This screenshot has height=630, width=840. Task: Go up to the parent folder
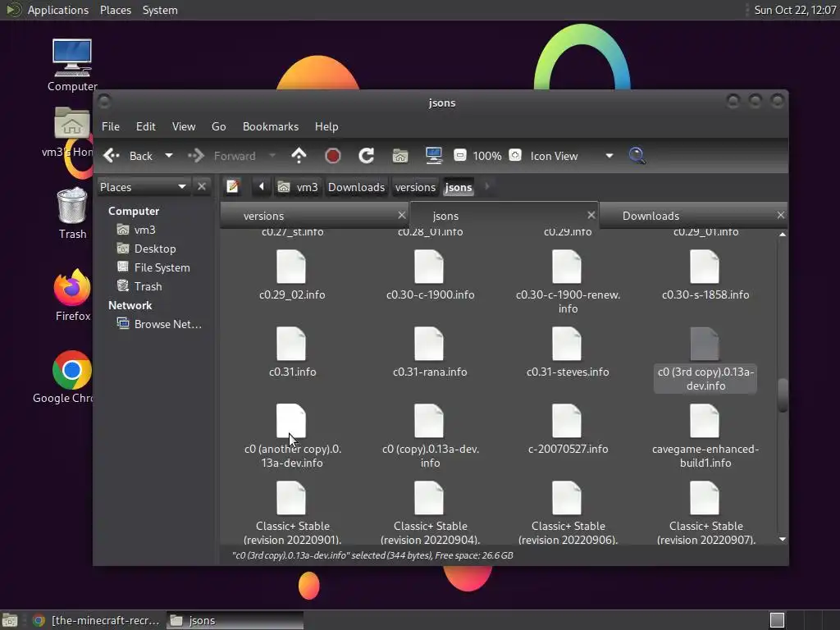coord(299,156)
